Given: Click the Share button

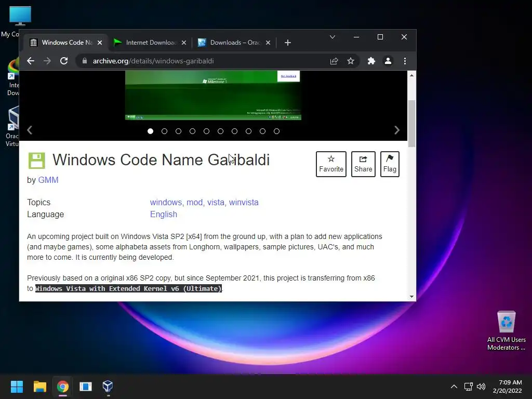Looking at the screenshot, I should (363, 164).
